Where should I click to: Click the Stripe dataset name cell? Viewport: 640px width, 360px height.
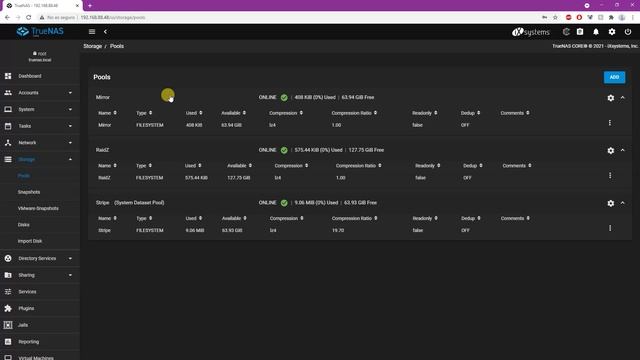click(x=104, y=230)
